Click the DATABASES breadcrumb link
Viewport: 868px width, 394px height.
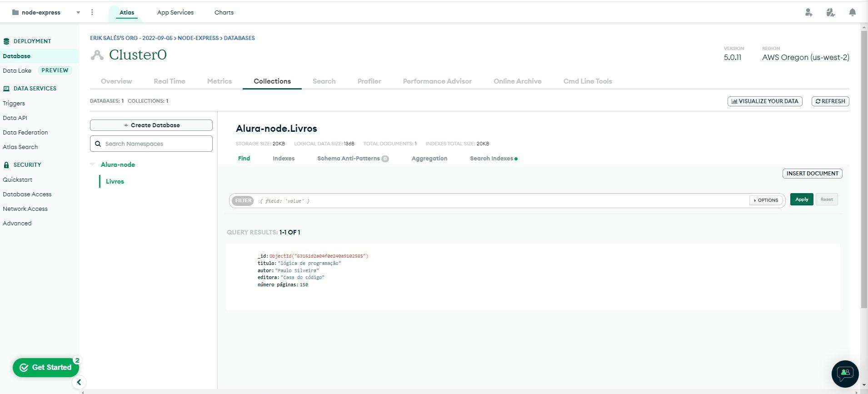tap(239, 38)
